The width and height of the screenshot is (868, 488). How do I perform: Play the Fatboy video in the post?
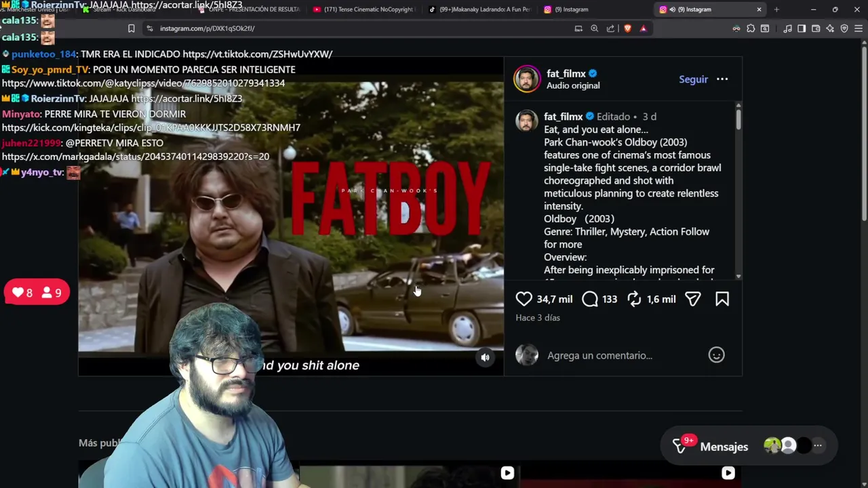tap(291, 216)
